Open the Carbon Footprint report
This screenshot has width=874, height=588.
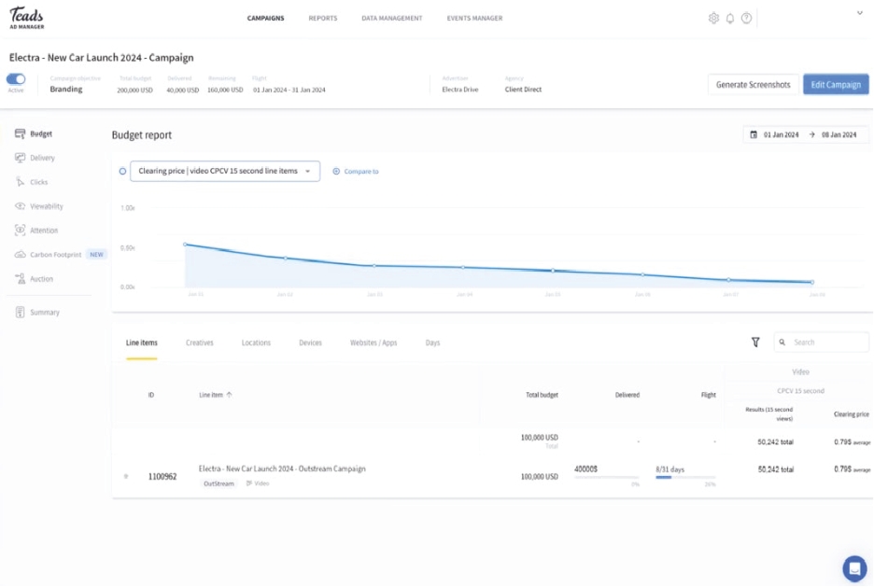pos(55,255)
